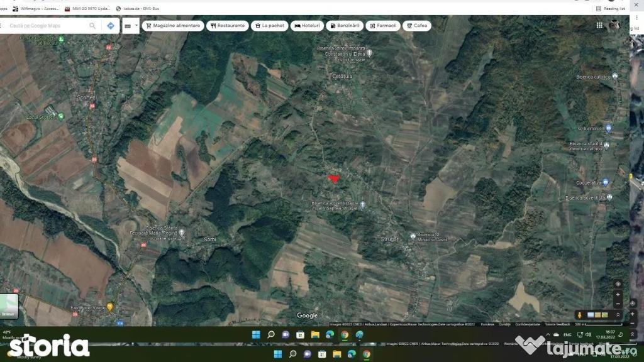The height and width of the screenshot is (362, 644).
Task: Toggle the Restaurante filter chip
Action: point(227,26)
